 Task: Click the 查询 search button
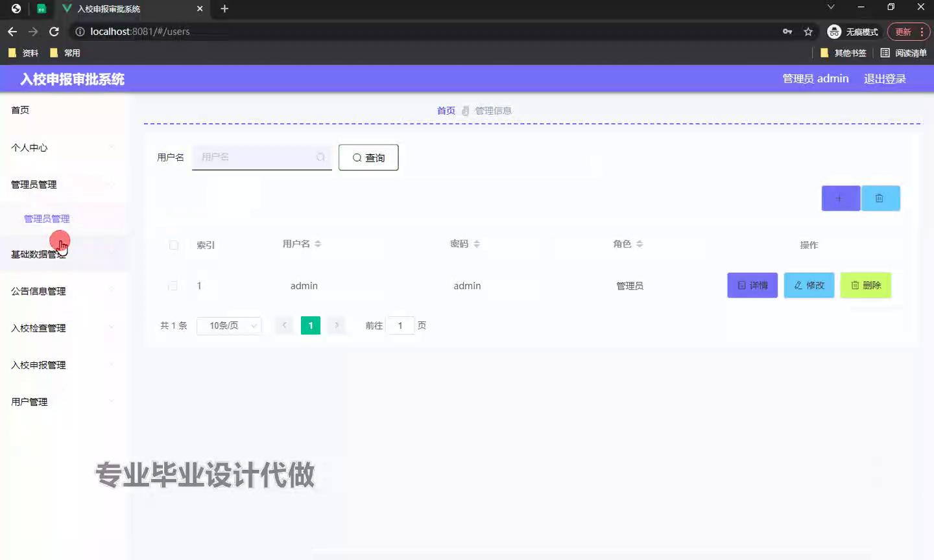368,157
